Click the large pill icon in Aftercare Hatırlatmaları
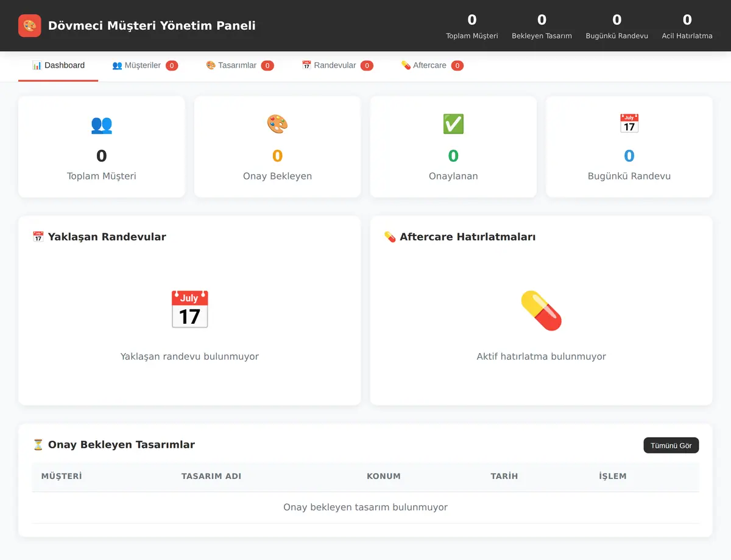731x560 pixels. pos(542,310)
